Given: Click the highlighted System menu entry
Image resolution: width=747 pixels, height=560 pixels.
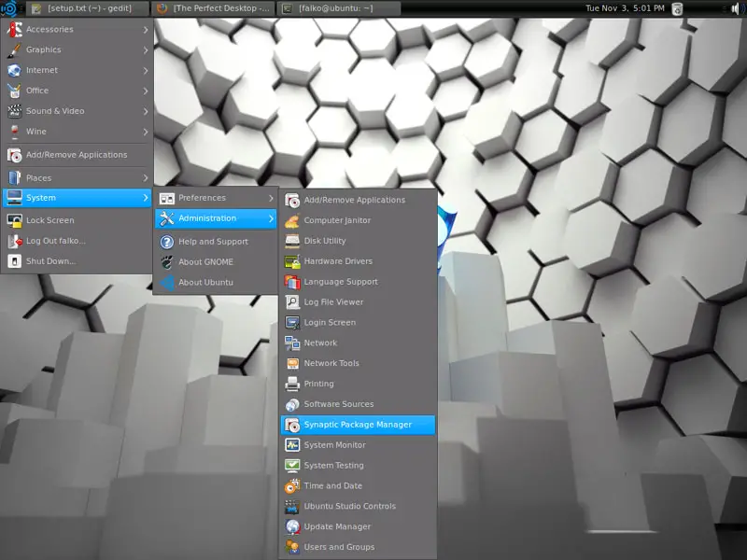Looking at the screenshot, I should [x=78, y=198].
